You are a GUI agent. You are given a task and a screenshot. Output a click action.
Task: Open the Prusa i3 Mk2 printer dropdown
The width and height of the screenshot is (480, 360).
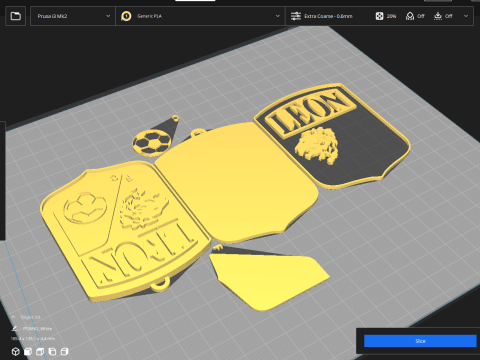click(73, 16)
